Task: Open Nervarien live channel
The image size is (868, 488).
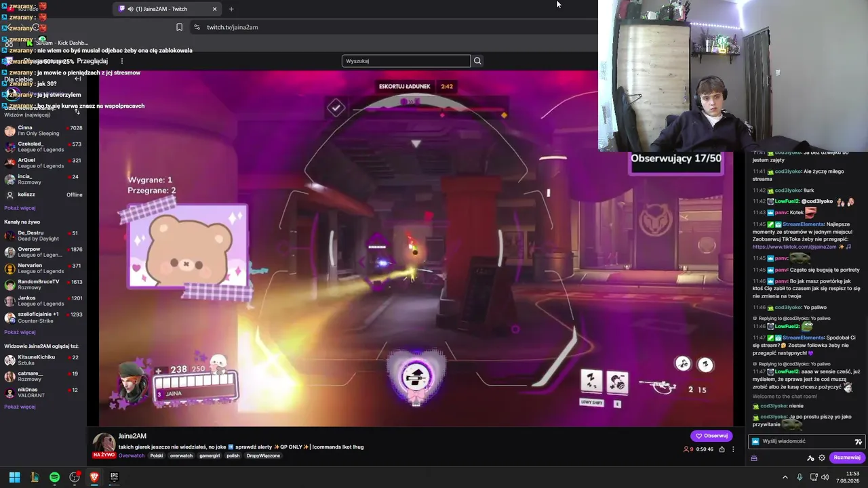Action: (43, 268)
